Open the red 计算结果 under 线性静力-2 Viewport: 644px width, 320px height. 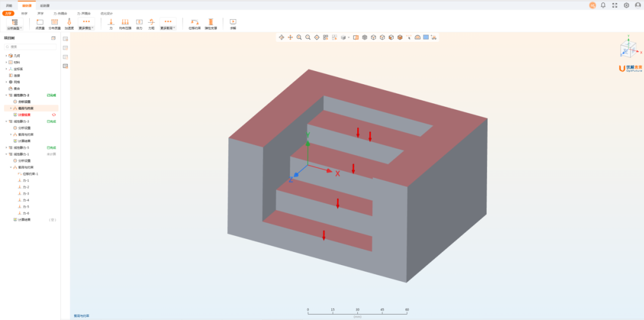click(x=22, y=115)
